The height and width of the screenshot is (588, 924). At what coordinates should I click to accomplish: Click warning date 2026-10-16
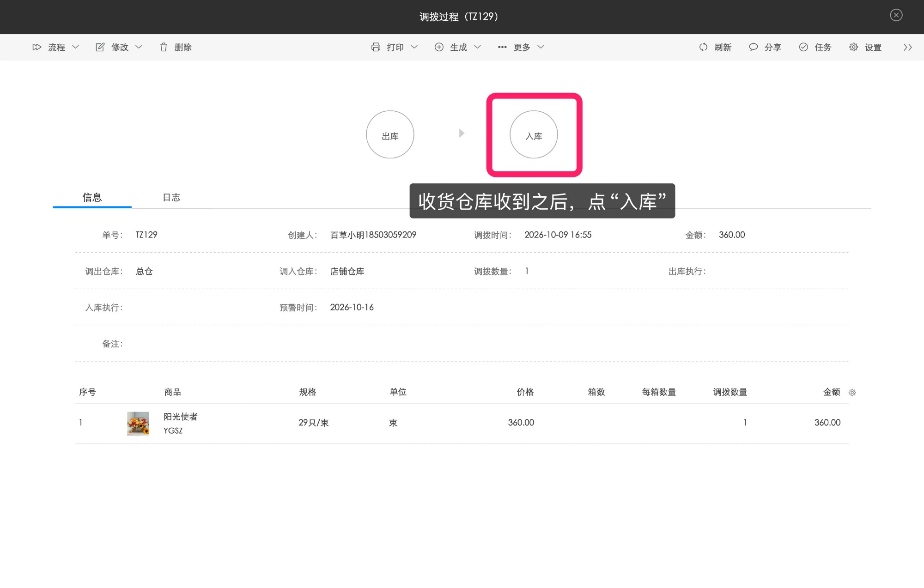tap(352, 307)
